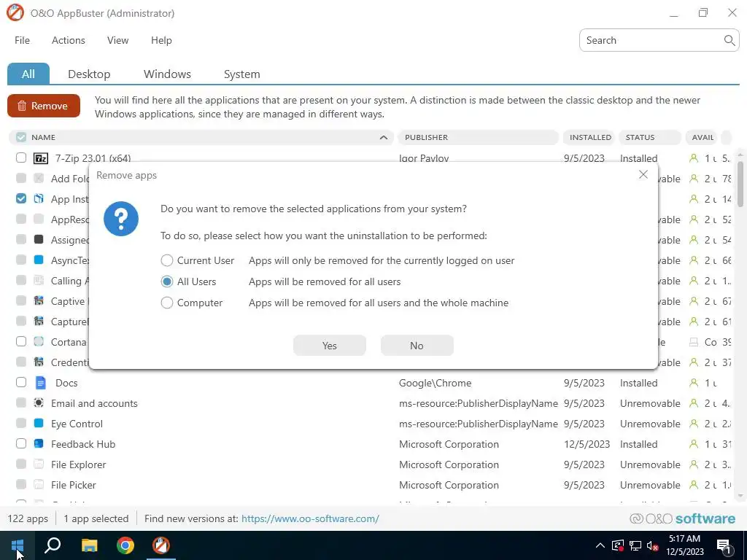Click O&O AppBuster taskbar icon
747x560 pixels.
tap(161, 545)
